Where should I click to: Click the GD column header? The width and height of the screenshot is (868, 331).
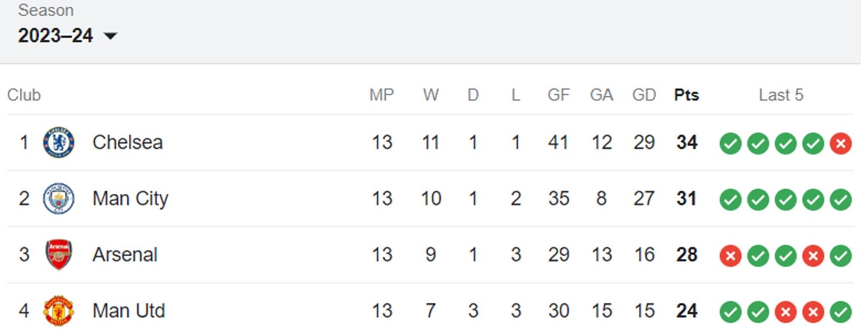644,95
